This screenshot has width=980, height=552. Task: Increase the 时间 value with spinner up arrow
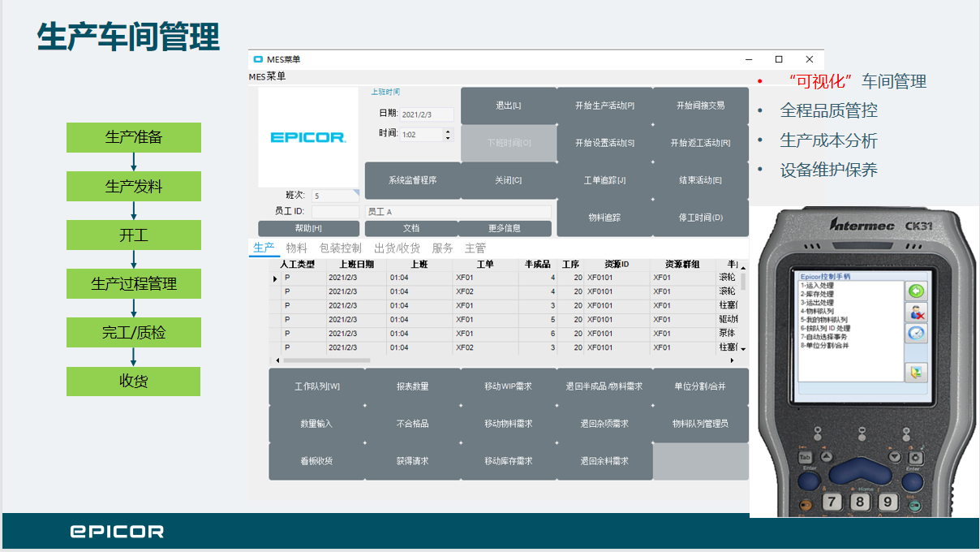coord(448,131)
